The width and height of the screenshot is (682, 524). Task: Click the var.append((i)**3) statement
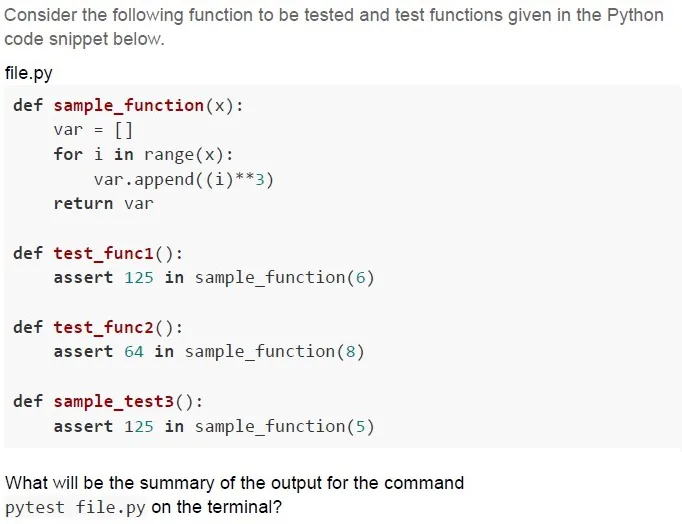(x=184, y=179)
